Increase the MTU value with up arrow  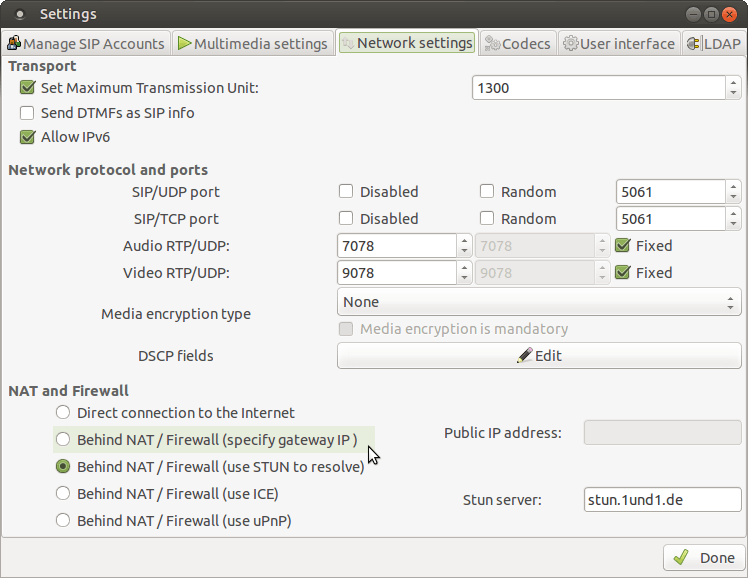(x=733, y=82)
